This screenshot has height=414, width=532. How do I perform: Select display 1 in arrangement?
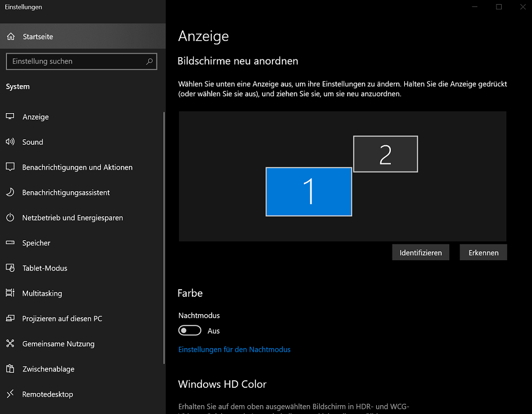coord(309,192)
